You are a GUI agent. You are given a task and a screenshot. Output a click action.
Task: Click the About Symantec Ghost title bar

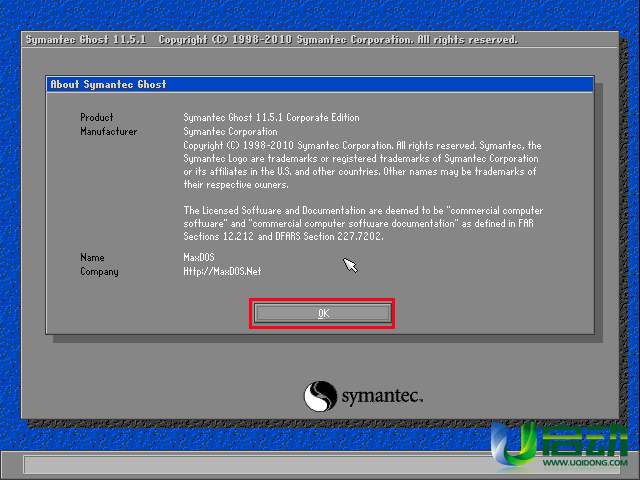320,84
